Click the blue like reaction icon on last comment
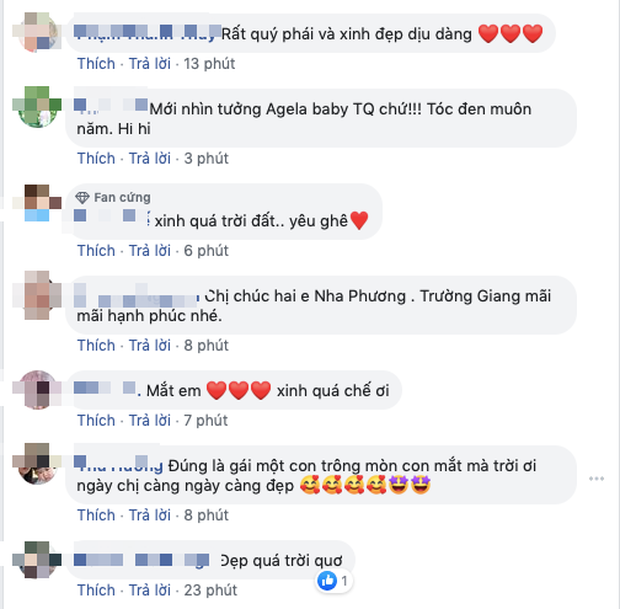 [x=327, y=581]
